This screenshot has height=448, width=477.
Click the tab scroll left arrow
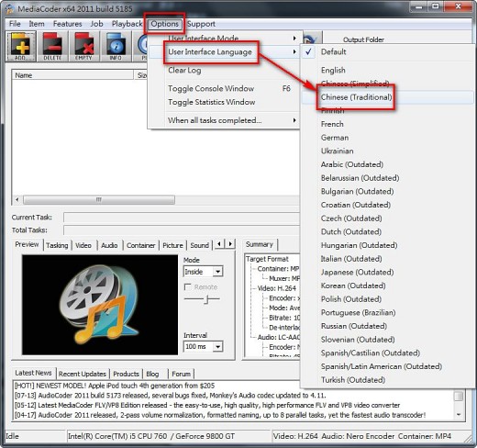[x=219, y=244]
